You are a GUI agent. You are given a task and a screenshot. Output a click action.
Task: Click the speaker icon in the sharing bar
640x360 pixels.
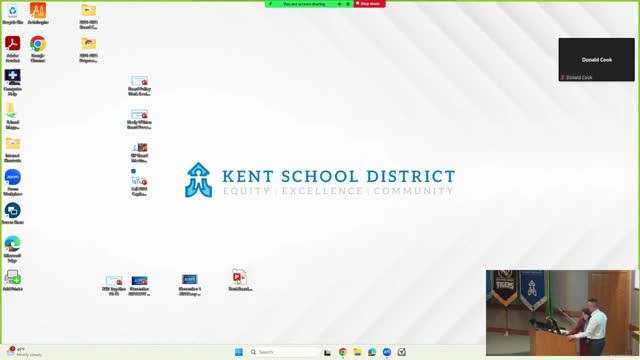pos(340,4)
